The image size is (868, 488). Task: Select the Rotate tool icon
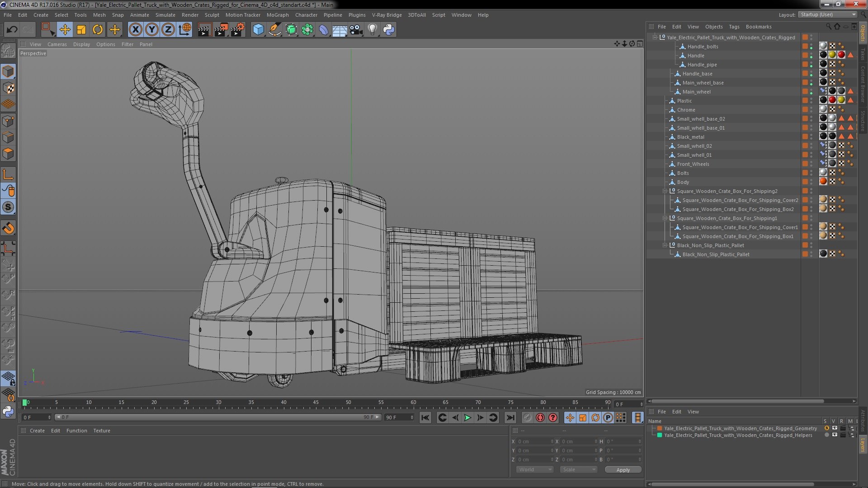(98, 30)
